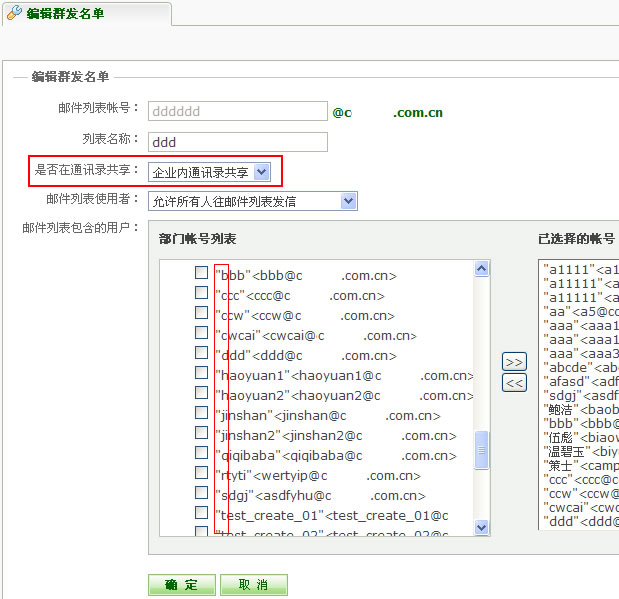
Task: Click the department list scrollbar thumb
Action: [482, 450]
